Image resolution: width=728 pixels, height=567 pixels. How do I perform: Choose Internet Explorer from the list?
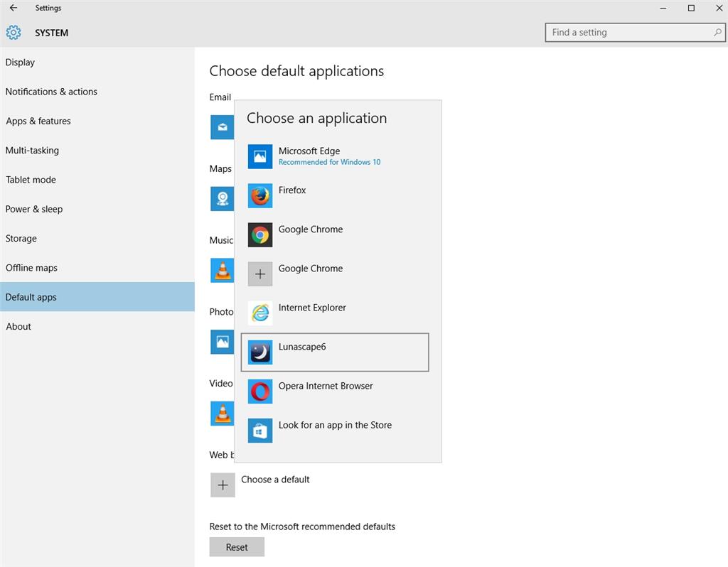335,313
